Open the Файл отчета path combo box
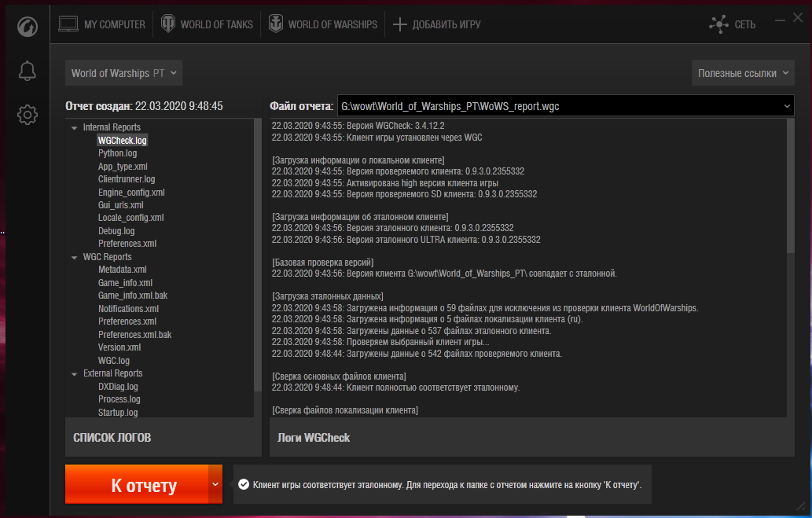 coord(565,106)
